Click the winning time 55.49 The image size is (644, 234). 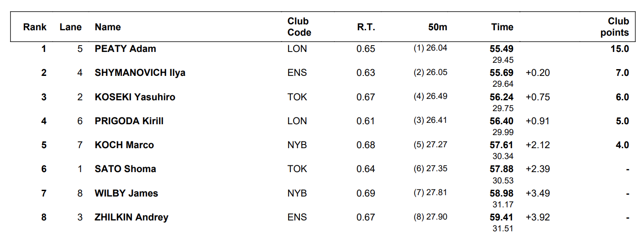[502, 49]
